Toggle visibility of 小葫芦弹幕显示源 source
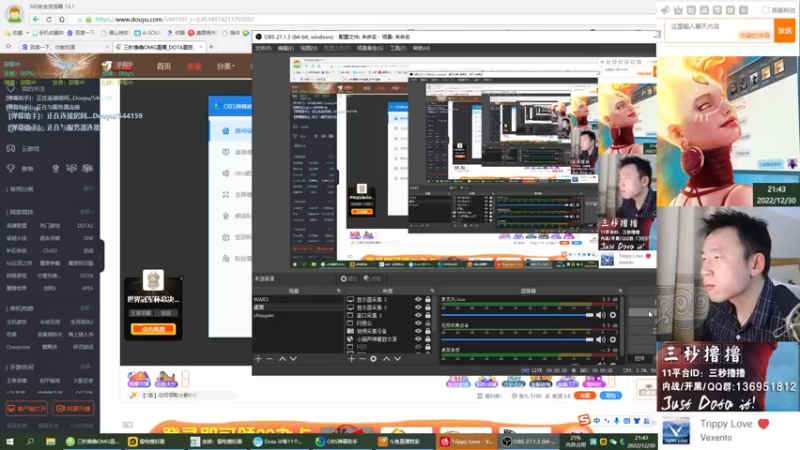 [418, 339]
